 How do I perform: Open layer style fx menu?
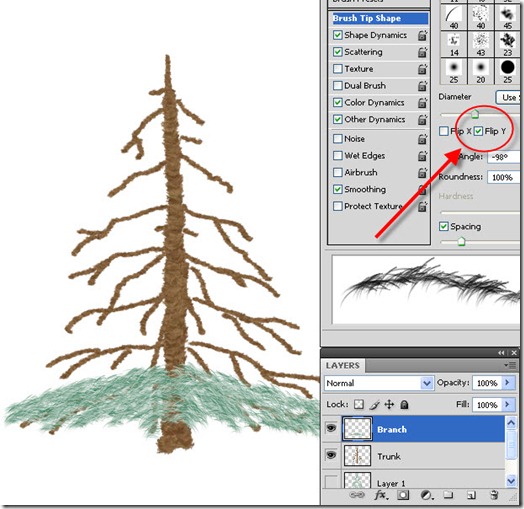tap(381, 495)
